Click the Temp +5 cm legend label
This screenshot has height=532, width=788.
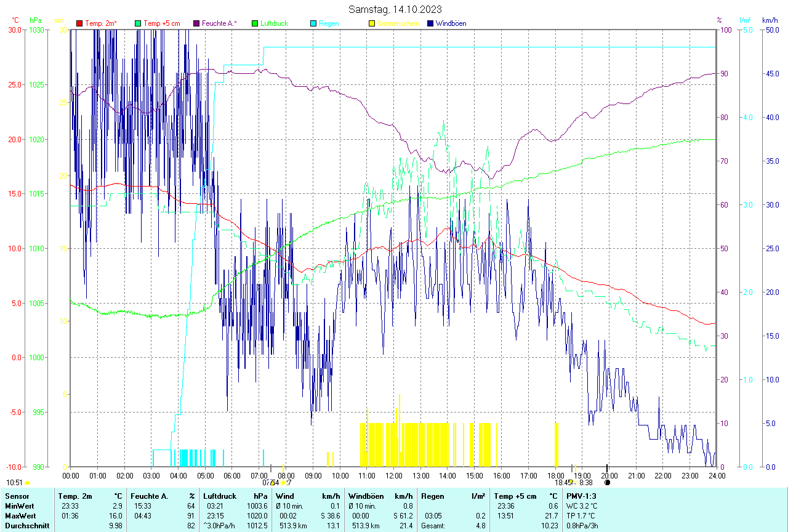(162, 23)
